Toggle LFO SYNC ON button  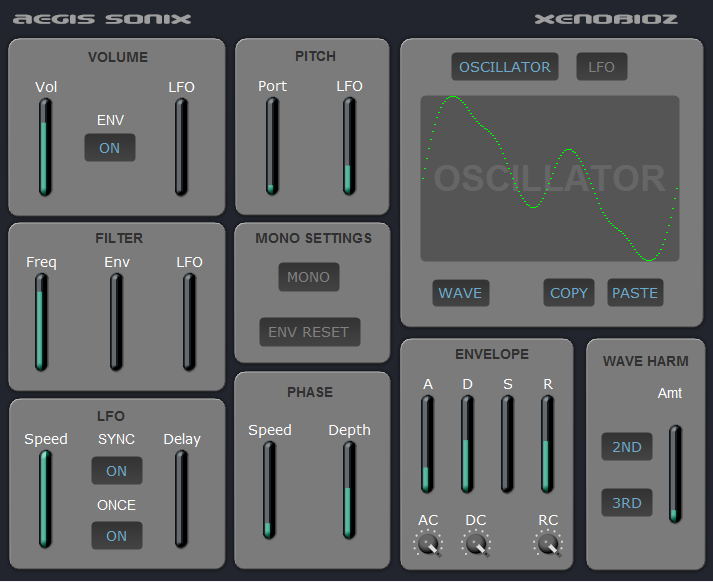[x=117, y=471]
